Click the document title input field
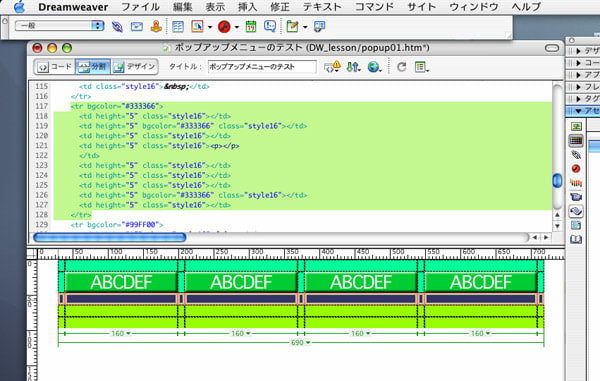The width and height of the screenshot is (600, 381). tap(262, 67)
